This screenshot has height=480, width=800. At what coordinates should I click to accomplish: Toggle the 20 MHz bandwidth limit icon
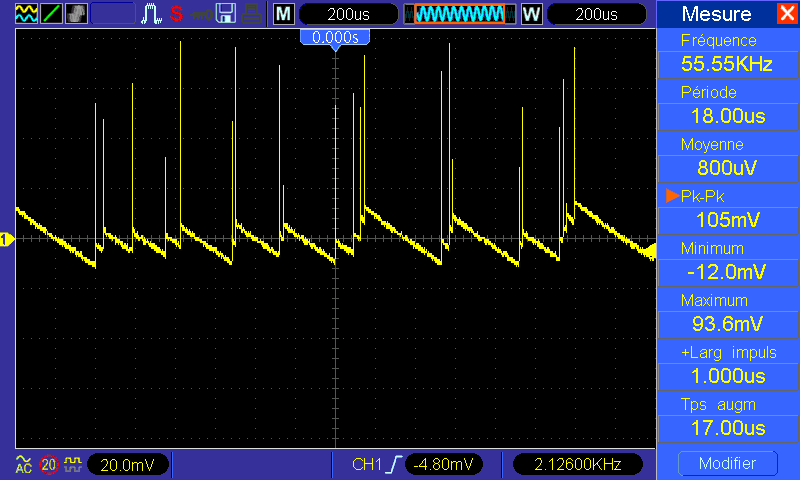48,464
